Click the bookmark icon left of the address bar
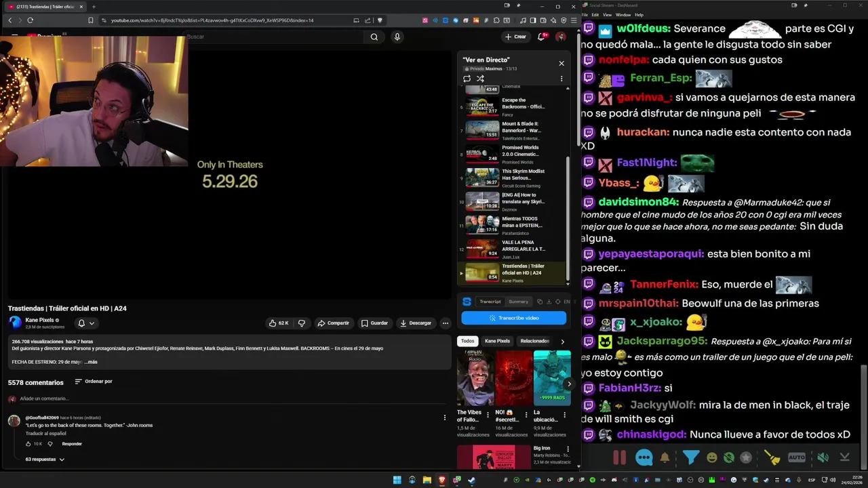868x488 pixels. [x=91, y=20]
